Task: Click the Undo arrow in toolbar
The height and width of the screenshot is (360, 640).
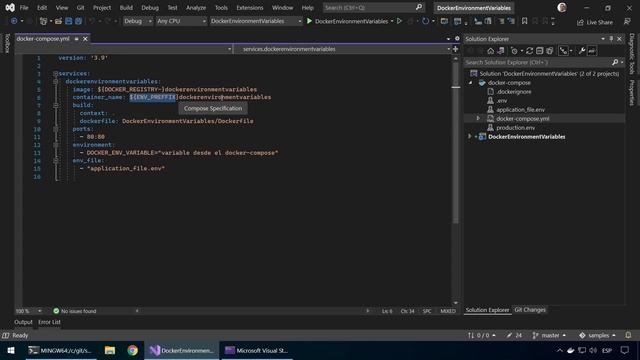Action: pyautogui.click(x=92, y=21)
